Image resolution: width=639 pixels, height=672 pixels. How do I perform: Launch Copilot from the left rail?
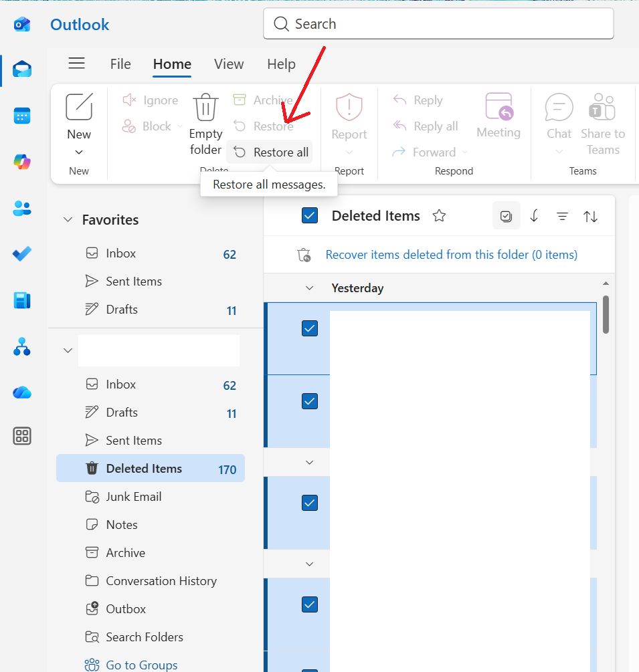(22, 162)
